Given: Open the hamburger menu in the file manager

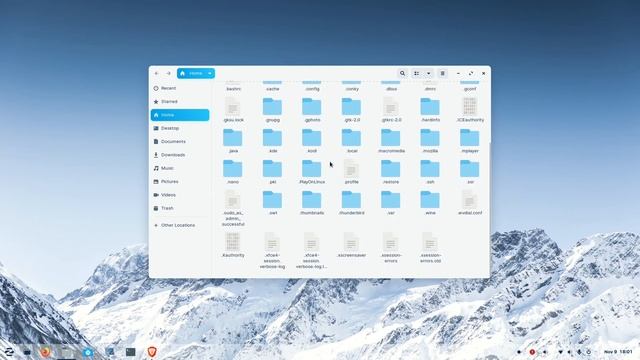Looking at the screenshot, I should coord(442,73).
